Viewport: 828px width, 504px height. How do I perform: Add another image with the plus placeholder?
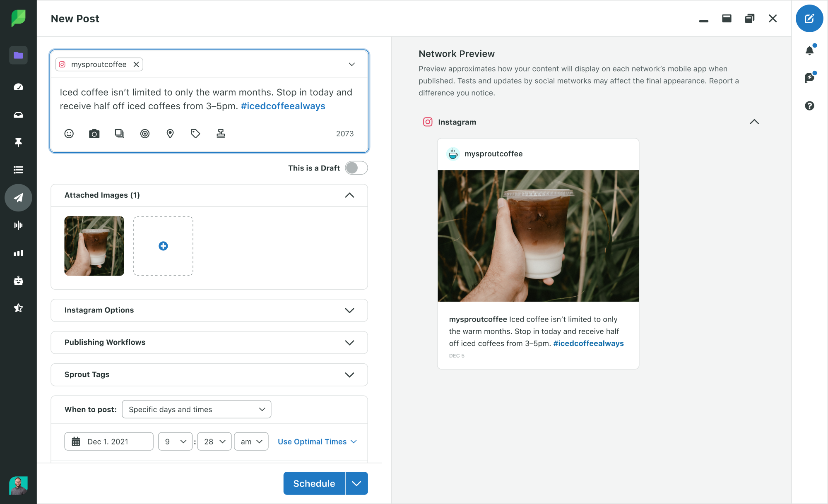(163, 246)
